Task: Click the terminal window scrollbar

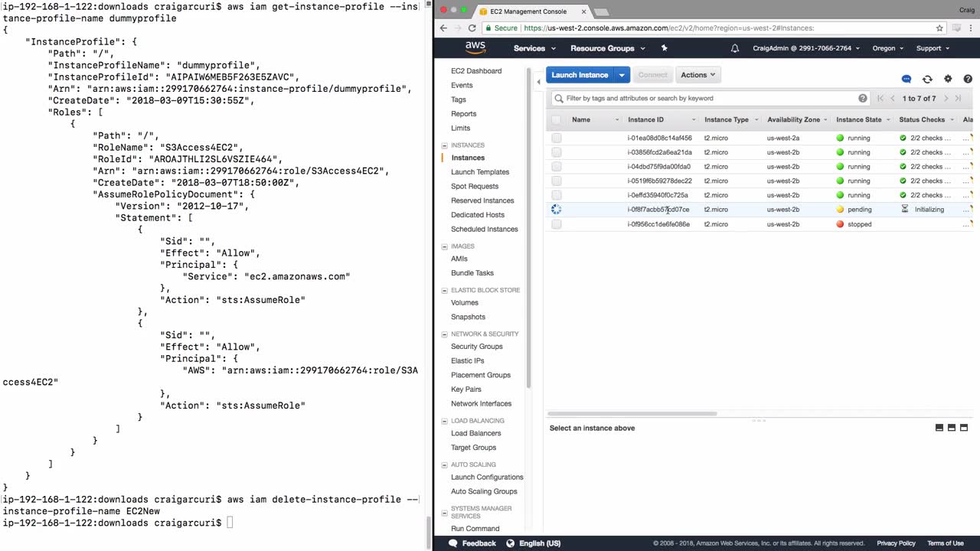Action: click(x=430, y=533)
